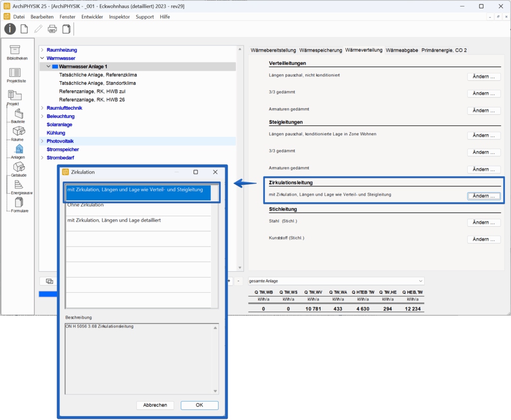Open the Inspektor menu
This screenshot has height=420, width=511.
[x=119, y=16]
